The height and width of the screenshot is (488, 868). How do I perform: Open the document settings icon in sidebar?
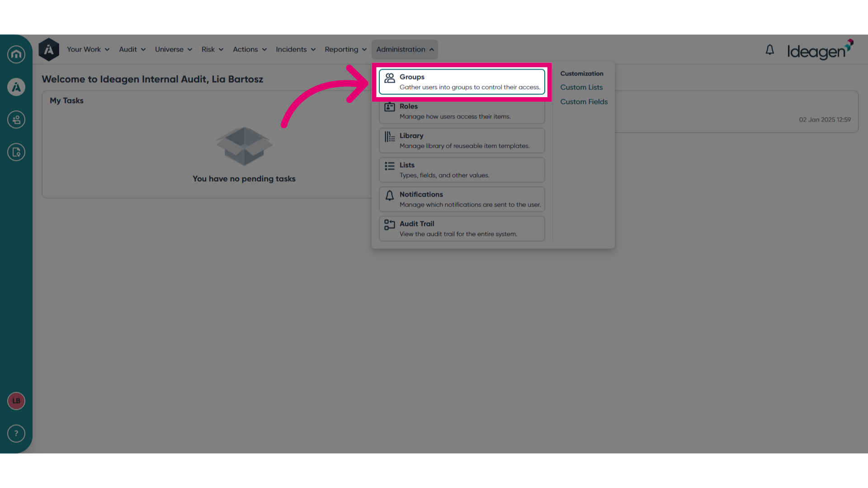click(16, 152)
